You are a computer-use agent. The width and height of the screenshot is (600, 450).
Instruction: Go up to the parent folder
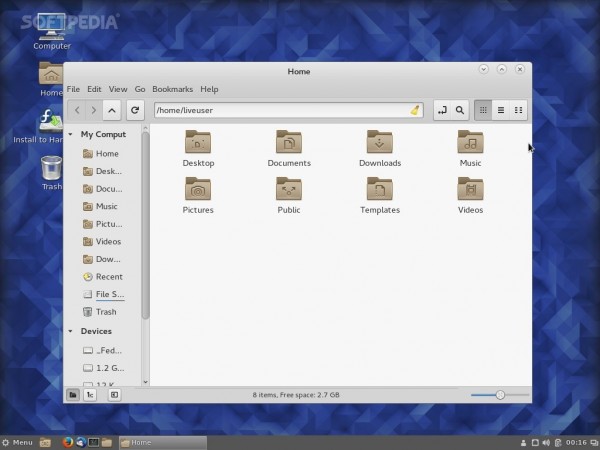tap(111, 110)
